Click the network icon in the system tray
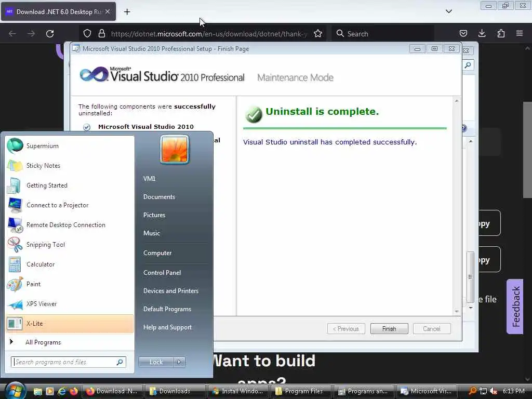The width and height of the screenshot is (532, 399). pyautogui.click(x=483, y=391)
